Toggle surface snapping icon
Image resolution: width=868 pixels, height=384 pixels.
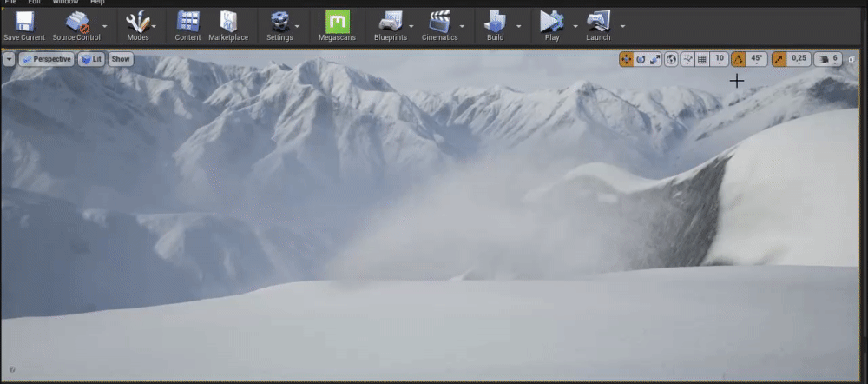687,59
